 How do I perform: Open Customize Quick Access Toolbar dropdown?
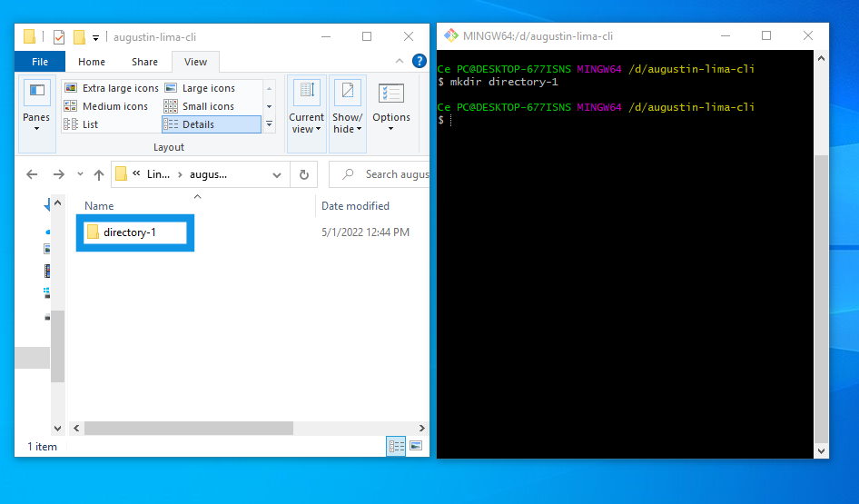(x=95, y=38)
